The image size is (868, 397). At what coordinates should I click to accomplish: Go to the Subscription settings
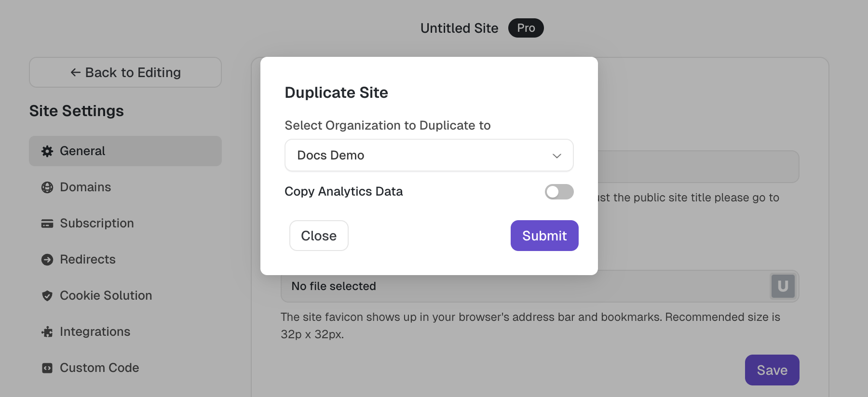pyautogui.click(x=96, y=224)
